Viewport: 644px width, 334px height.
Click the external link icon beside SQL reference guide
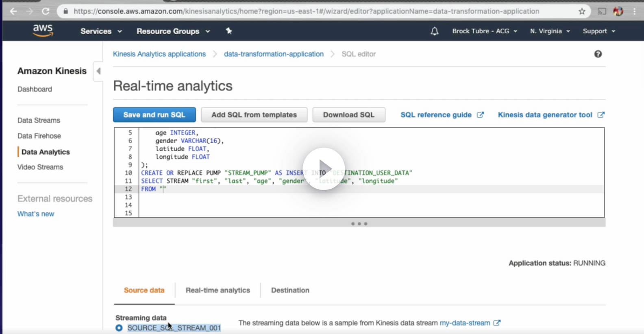[480, 115]
